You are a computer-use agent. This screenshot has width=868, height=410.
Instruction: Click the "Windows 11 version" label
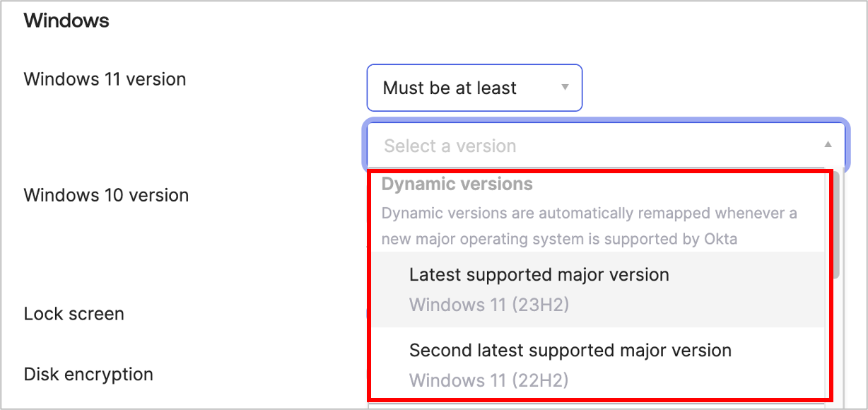coord(105,79)
